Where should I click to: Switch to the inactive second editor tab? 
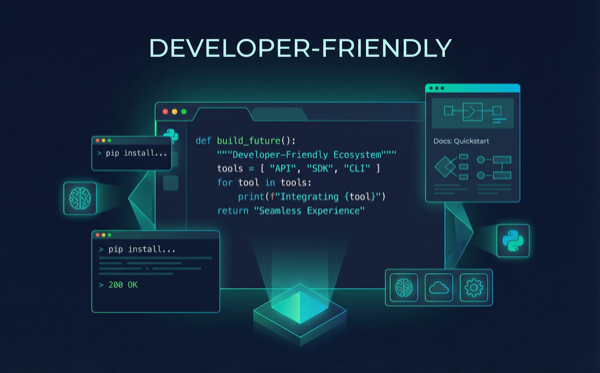[279, 114]
